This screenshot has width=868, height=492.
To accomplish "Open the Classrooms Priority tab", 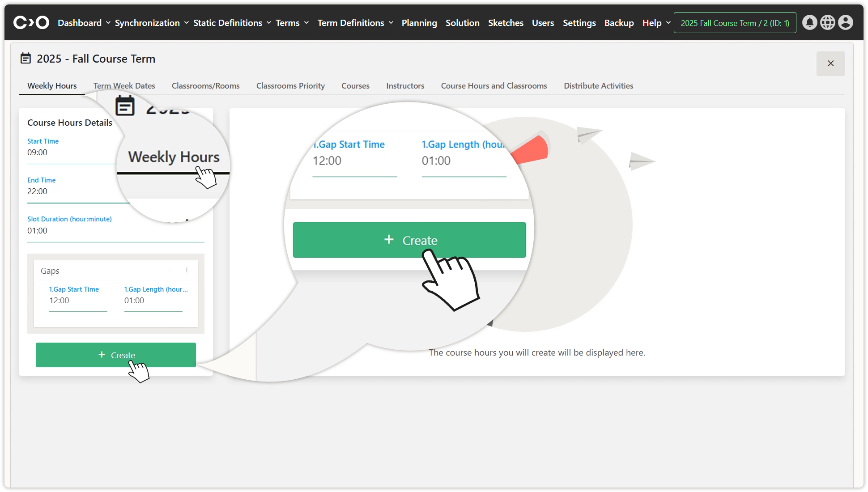I will (x=290, y=86).
